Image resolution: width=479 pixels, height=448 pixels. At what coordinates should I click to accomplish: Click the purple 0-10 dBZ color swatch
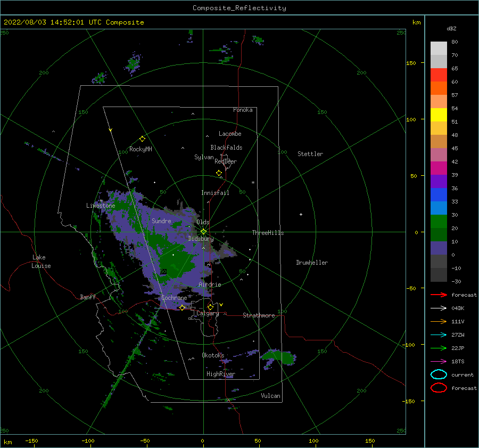[x=439, y=248]
